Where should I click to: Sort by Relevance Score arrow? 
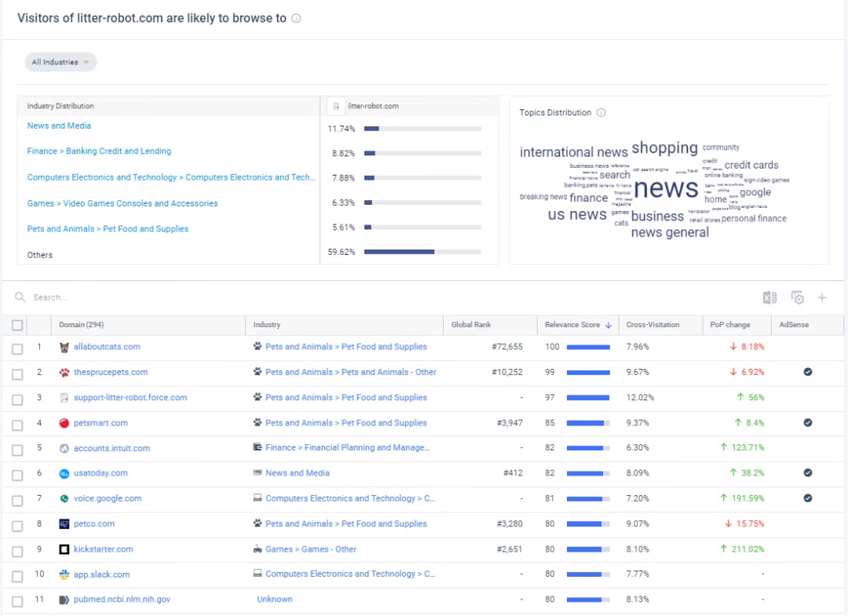click(609, 325)
